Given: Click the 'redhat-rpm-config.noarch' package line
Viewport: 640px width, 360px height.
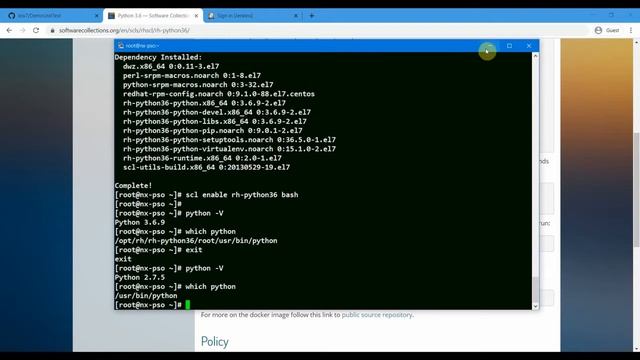Looking at the screenshot, I should 219,94.
